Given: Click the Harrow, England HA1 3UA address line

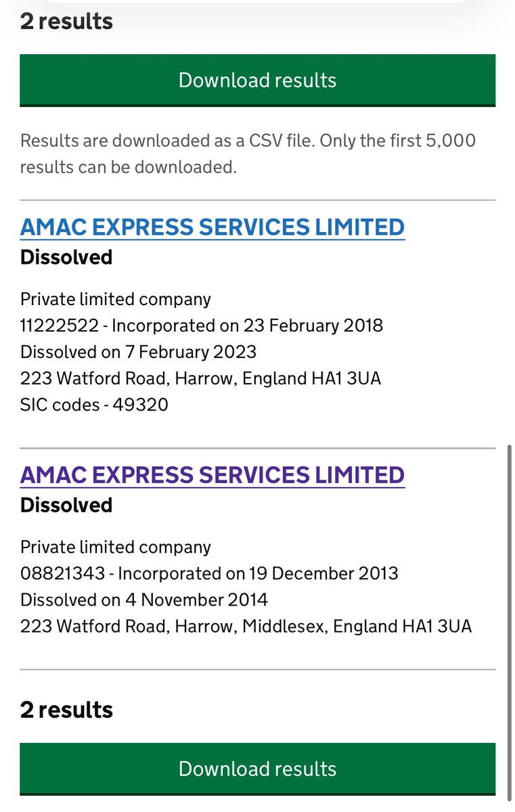Looking at the screenshot, I should coord(200,378).
